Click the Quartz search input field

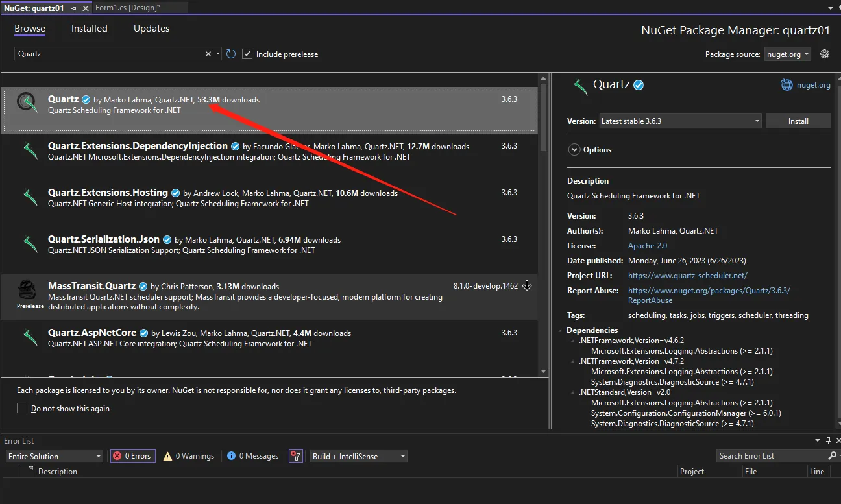click(110, 54)
